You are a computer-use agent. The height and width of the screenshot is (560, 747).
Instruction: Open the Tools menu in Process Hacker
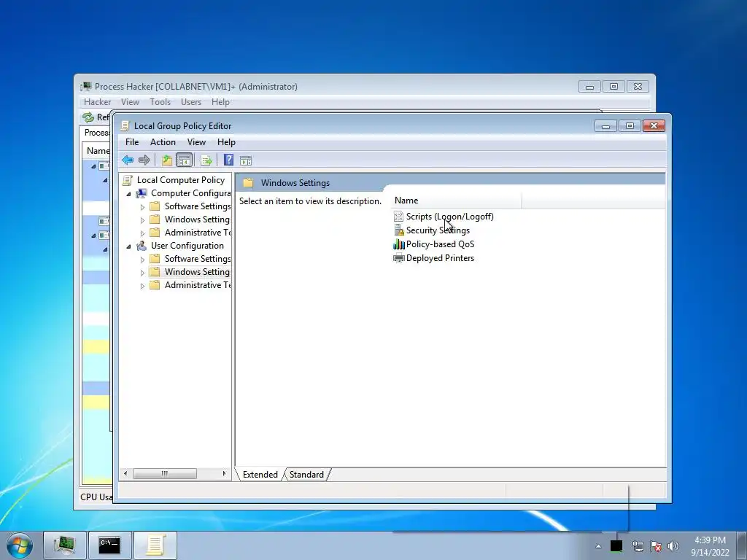[x=160, y=102]
